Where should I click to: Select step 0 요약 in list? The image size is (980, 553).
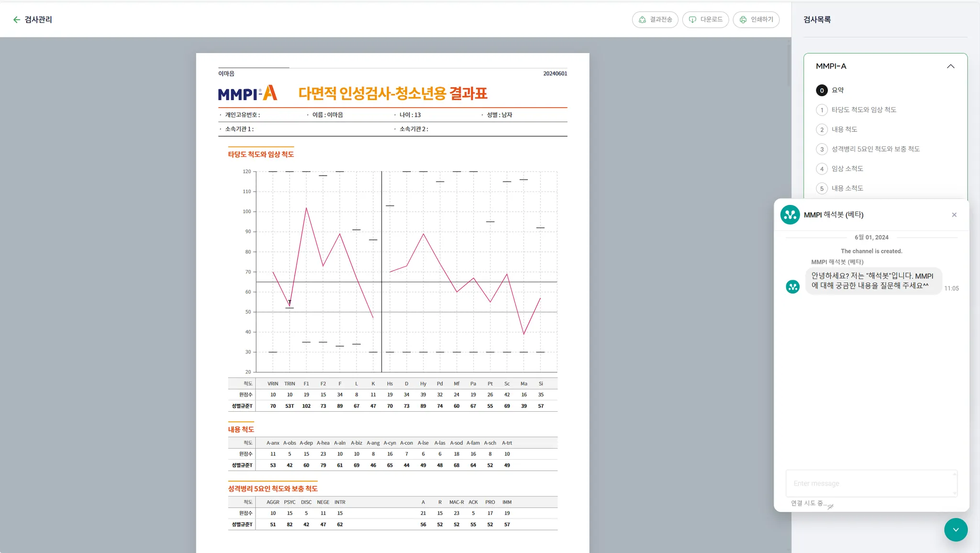click(837, 90)
